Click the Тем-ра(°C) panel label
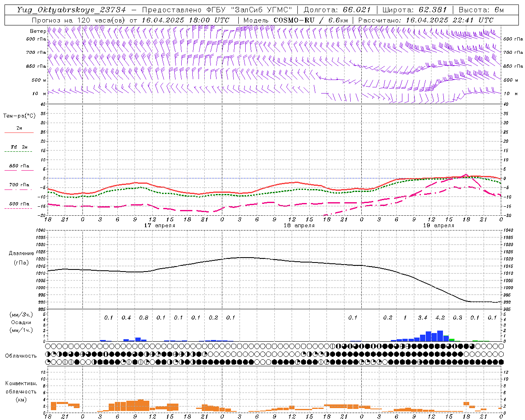The image size is (525, 420). point(19,116)
